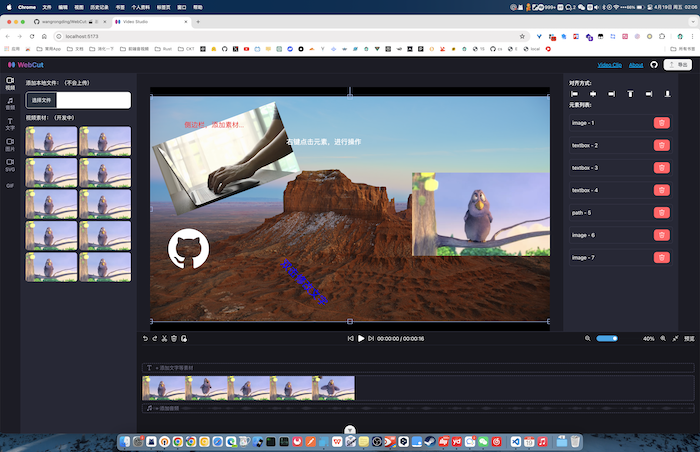
Task: Play the video preview
Action: pos(361,339)
